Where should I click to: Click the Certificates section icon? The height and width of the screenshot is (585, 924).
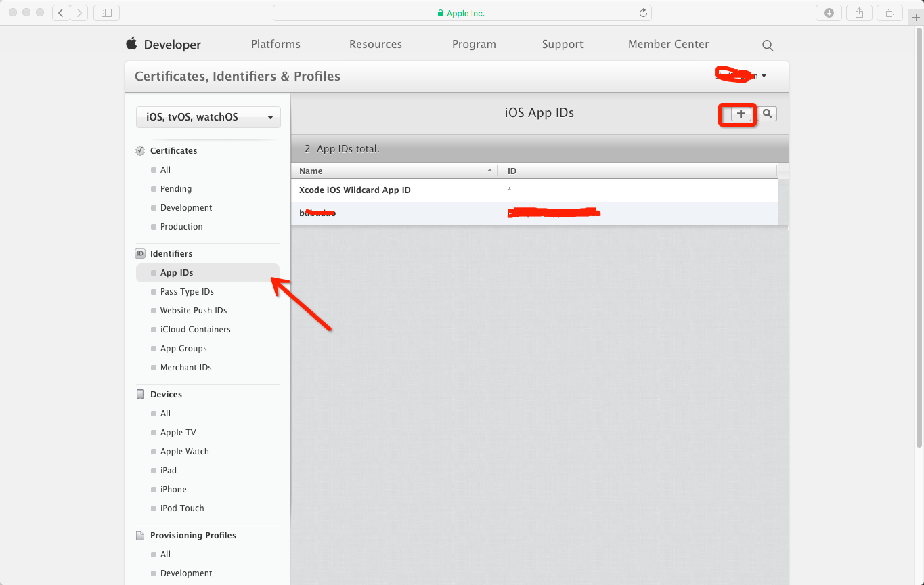point(140,151)
